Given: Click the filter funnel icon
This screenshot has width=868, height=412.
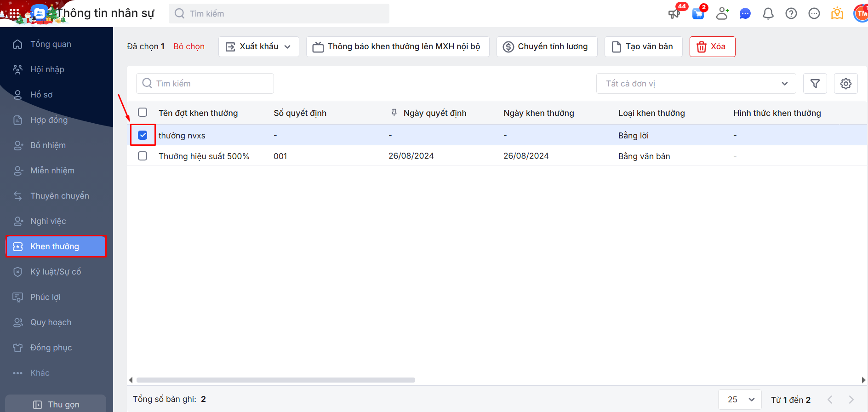Looking at the screenshot, I should (815, 84).
